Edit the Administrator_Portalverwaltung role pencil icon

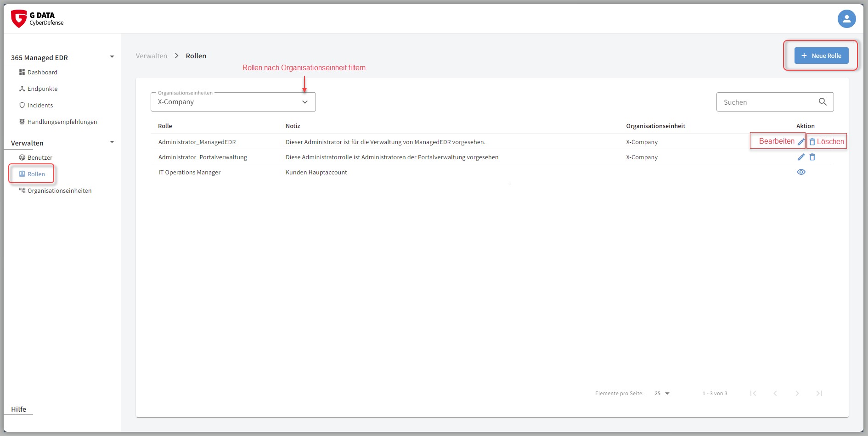pyautogui.click(x=801, y=157)
